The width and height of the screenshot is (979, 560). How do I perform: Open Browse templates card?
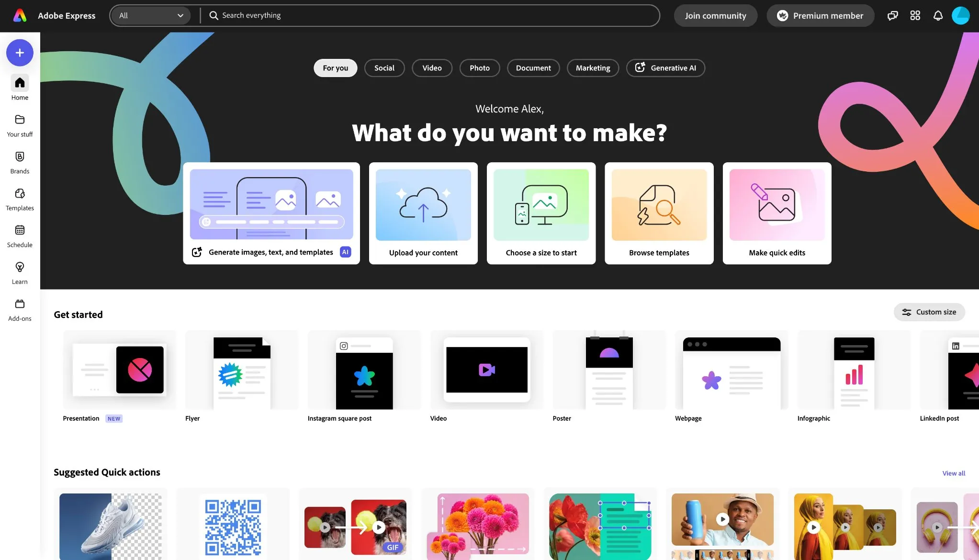tap(659, 213)
